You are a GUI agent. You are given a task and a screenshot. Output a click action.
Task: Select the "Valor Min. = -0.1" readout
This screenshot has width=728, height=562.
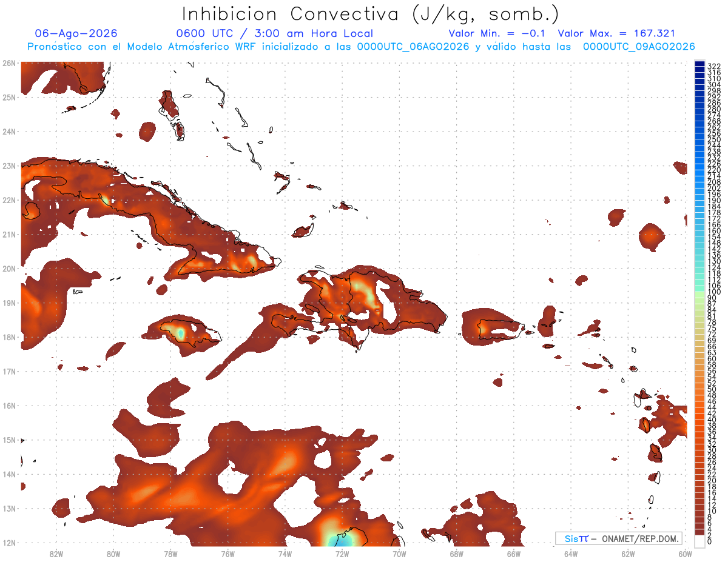pyautogui.click(x=496, y=33)
